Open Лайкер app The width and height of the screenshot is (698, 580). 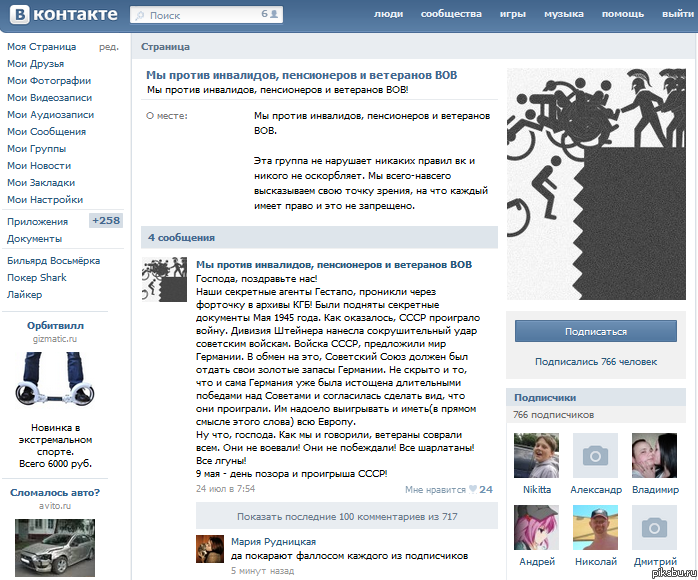[24, 294]
